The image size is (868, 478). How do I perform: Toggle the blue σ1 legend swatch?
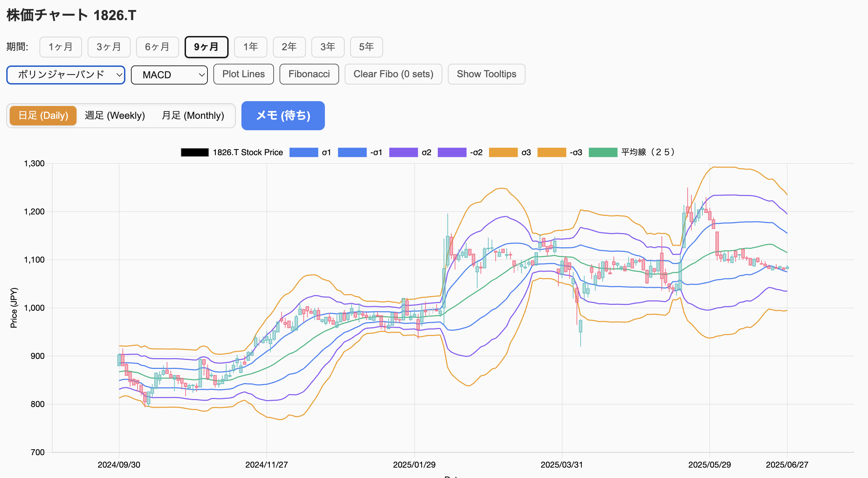303,152
